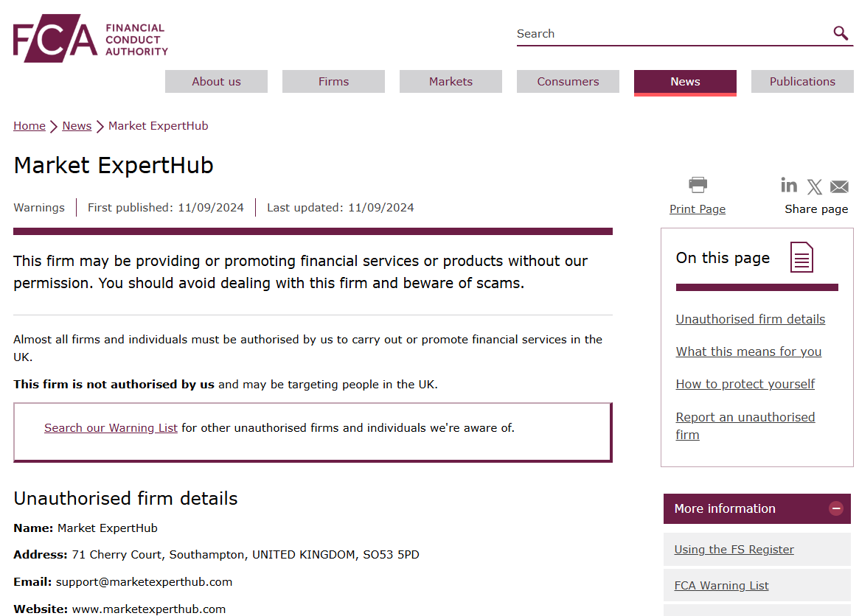Open the About us menu
859x616 pixels.
point(216,82)
